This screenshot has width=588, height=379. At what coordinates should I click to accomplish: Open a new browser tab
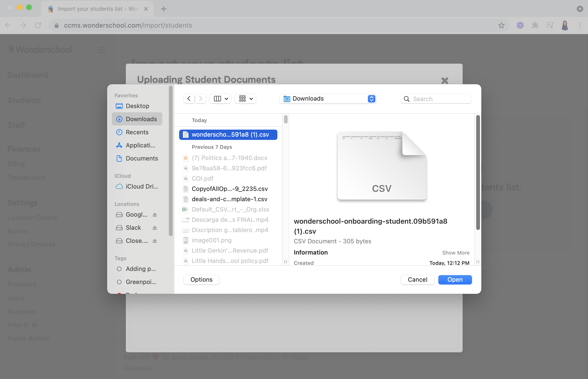164,9
